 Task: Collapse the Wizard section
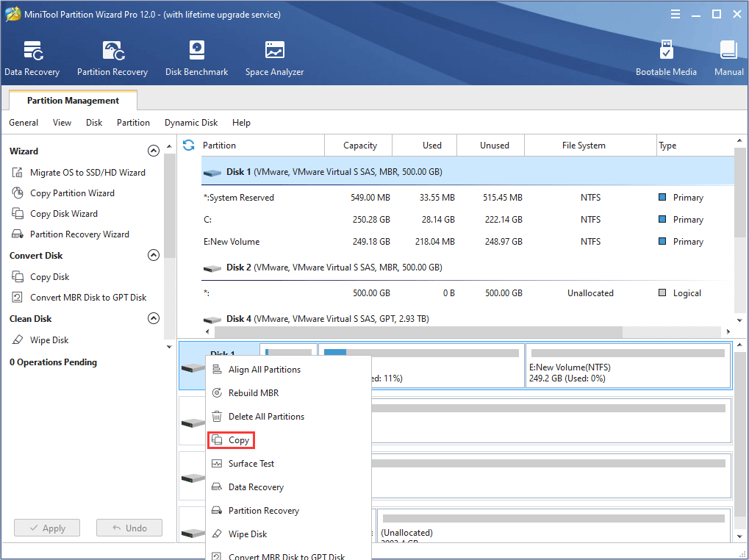point(154,151)
